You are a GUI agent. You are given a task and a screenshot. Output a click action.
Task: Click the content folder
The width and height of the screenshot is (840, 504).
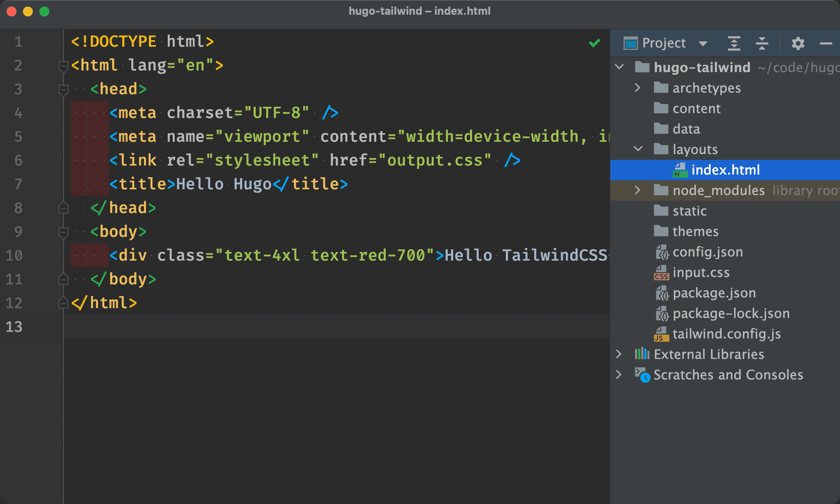[691, 108]
